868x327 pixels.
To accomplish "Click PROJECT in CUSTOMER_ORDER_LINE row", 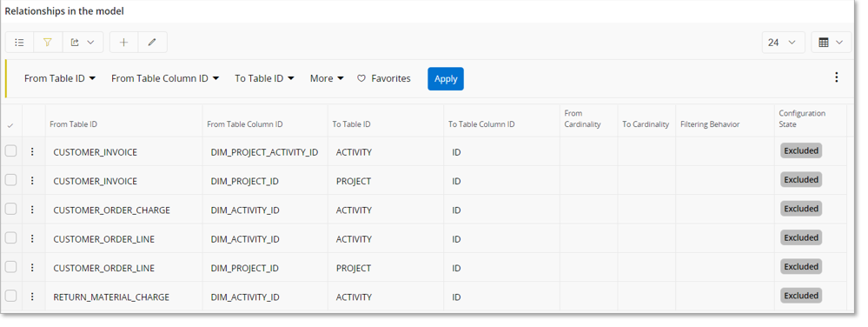I will [x=353, y=268].
